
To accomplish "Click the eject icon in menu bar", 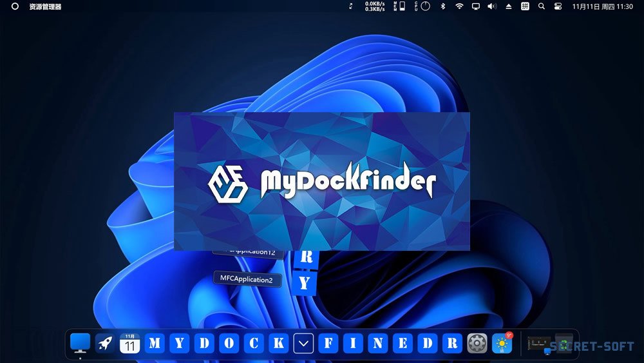I will tap(509, 6).
